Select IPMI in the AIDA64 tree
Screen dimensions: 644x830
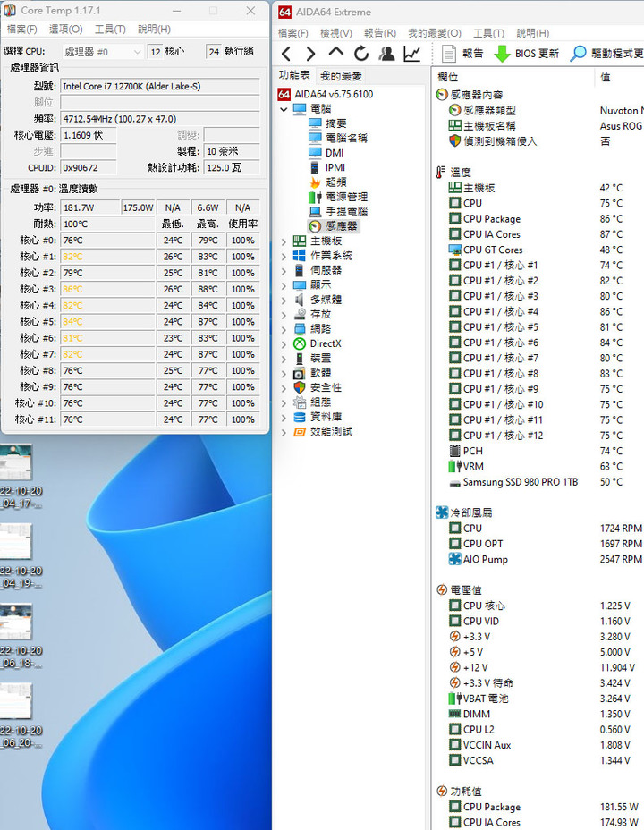(x=335, y=167)
